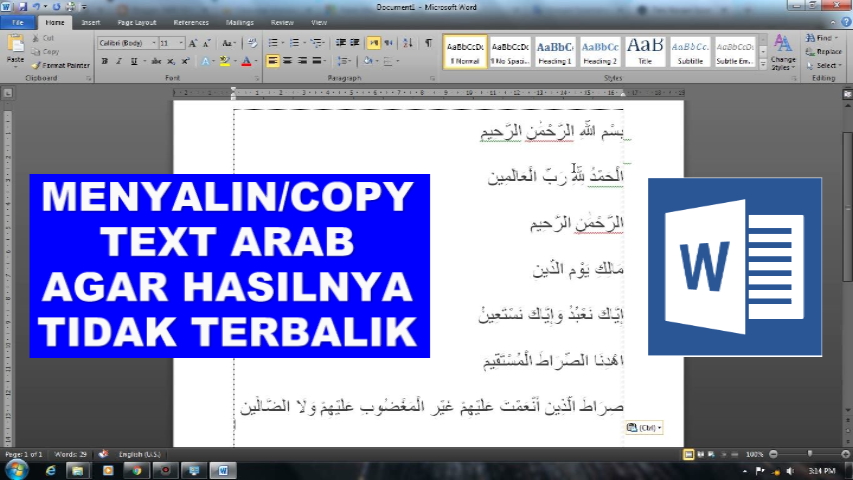Shrink font size with A-down icon
This screenshot has height=480, width=853.
click(x=207, y=43)
